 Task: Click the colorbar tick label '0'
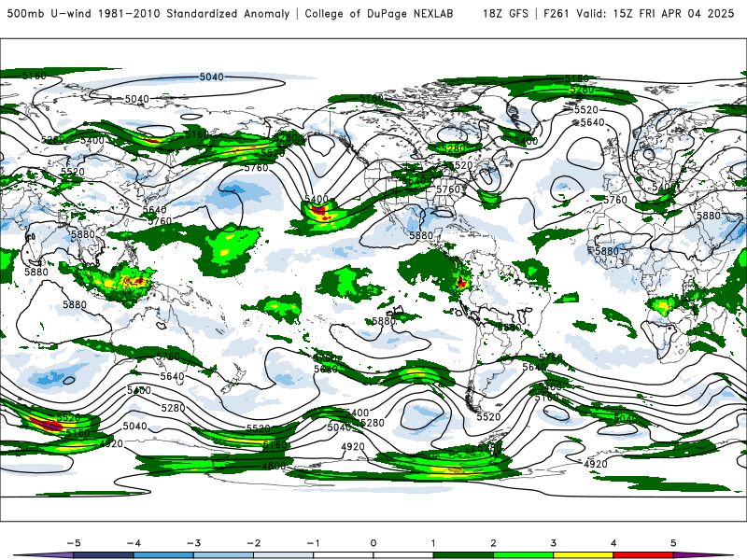373,543
